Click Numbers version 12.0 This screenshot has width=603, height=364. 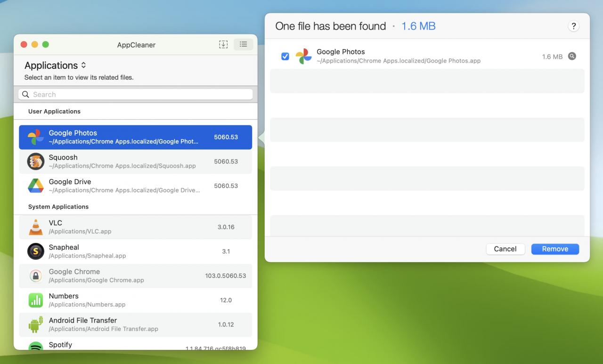[x=226, y=300]
